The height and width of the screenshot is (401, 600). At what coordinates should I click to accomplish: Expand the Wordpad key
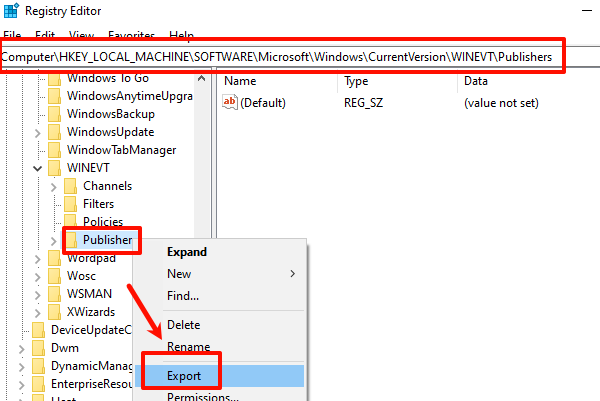click(38, 259)
